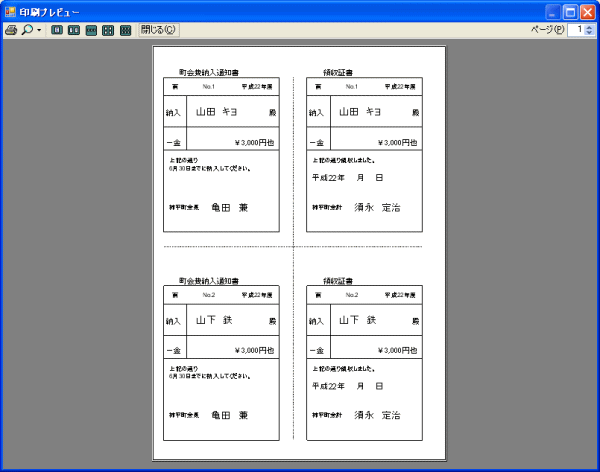This screenshot has width=600, height=472.
Task: Close the window with red X
Action: coord(588,11)
